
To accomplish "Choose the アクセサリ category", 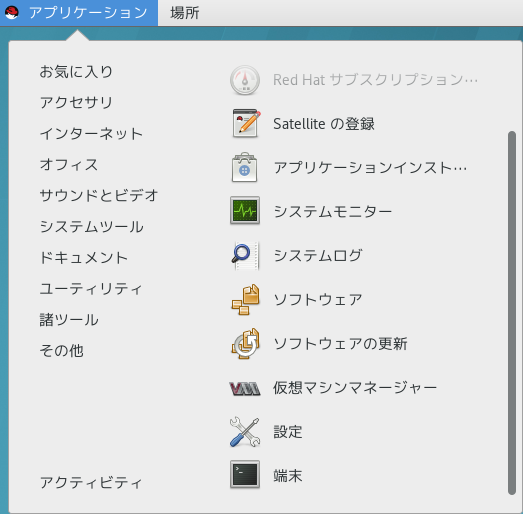I will pos(76,102).
